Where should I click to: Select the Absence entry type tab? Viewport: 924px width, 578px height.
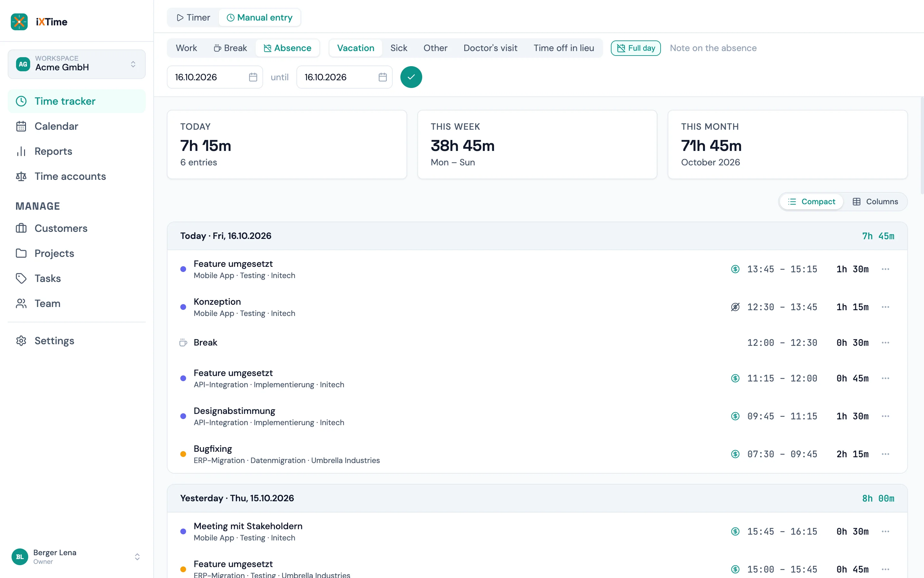(x=287, y=48)
